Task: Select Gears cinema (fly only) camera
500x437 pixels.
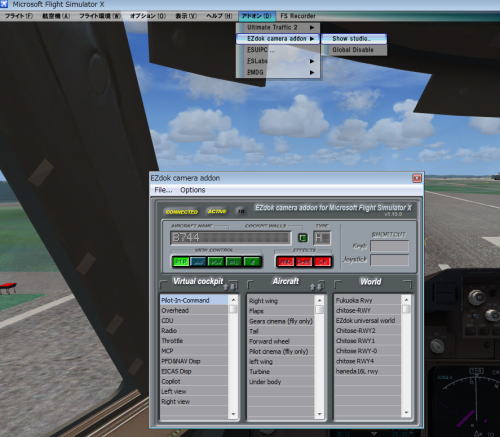Action: 281,321
